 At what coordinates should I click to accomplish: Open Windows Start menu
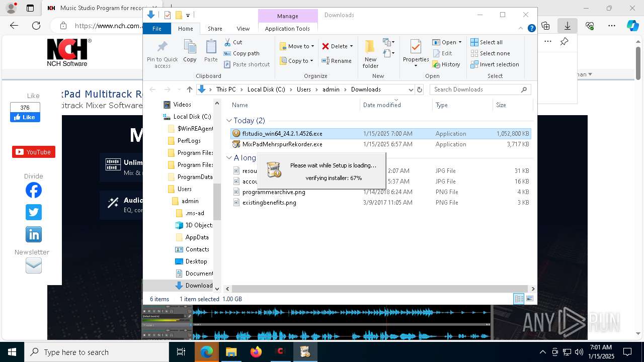pyautogui.click(x=12, y=352)
